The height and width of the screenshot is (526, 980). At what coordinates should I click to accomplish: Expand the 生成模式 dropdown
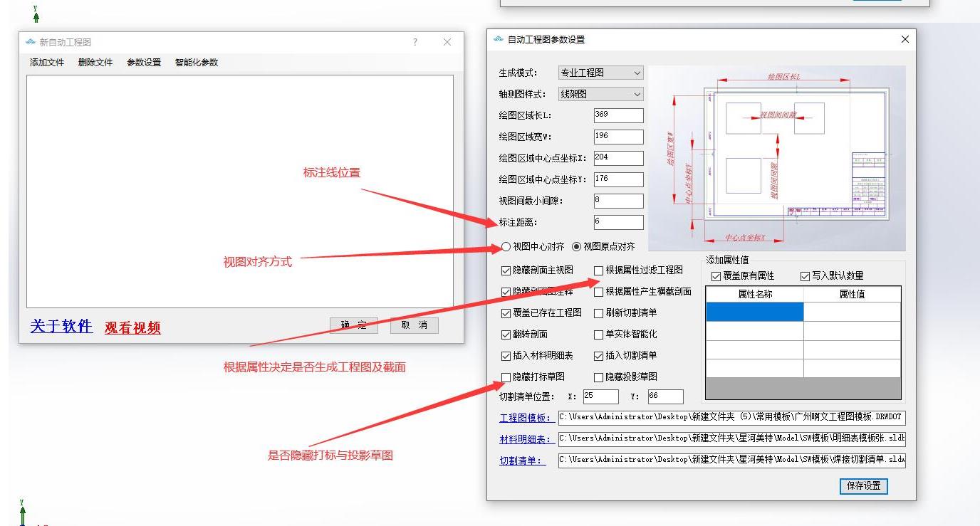(600, 73)
